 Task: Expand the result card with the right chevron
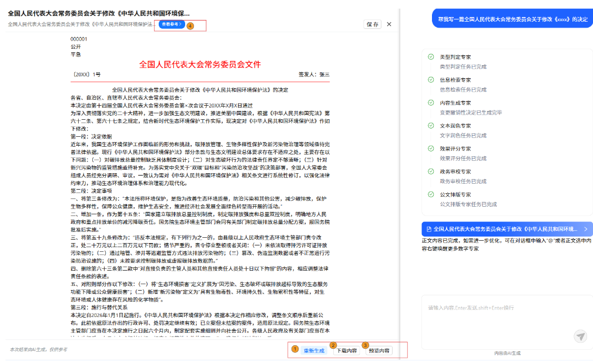[585, 228]
